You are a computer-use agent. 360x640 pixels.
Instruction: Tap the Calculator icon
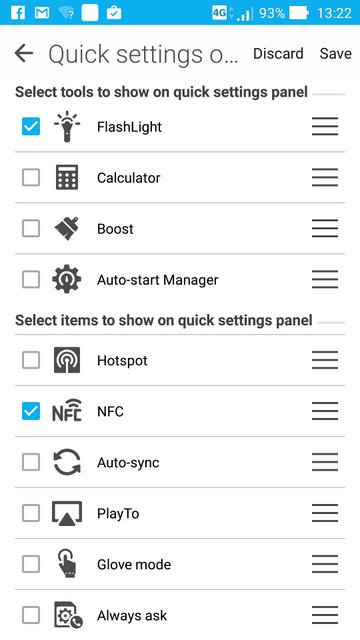[x=67, y=178]
